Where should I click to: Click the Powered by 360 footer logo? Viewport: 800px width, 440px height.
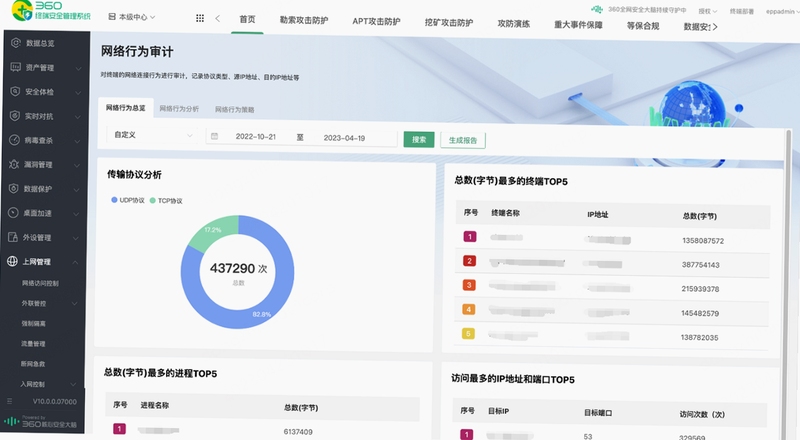[x=41, y=422]
